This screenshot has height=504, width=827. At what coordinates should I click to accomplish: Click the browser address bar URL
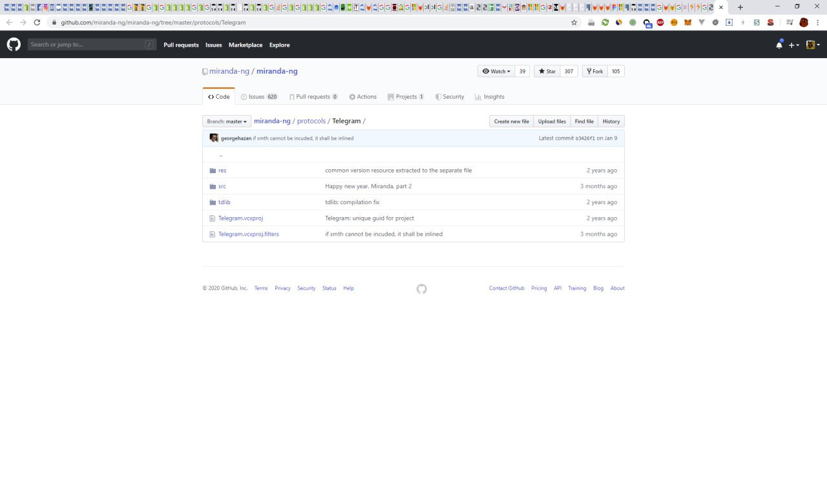pyautogui.click(x=153, y=22)
